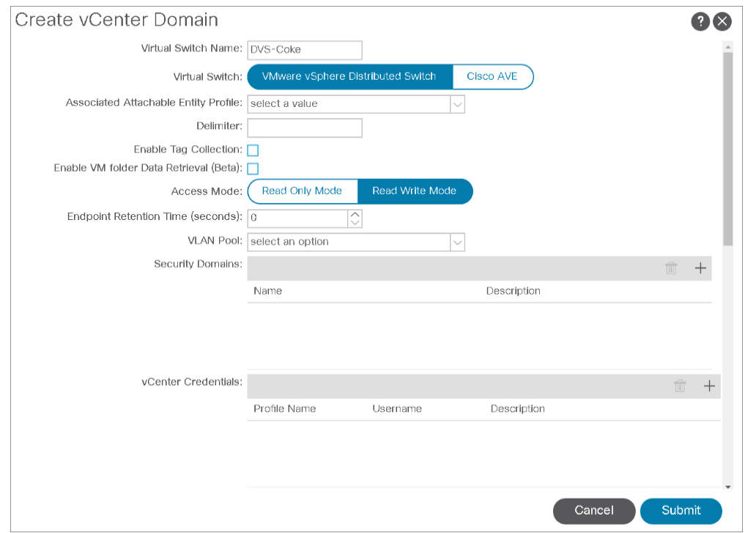756x533 pixels.
Task: Enable VM folder Data Retrieval checkbox
Action: 253,169
